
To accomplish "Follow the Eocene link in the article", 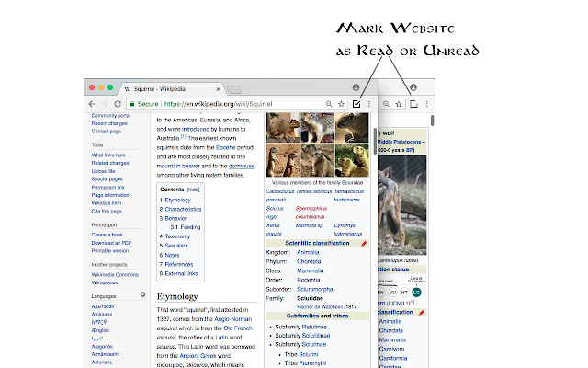I will (225, 147).
